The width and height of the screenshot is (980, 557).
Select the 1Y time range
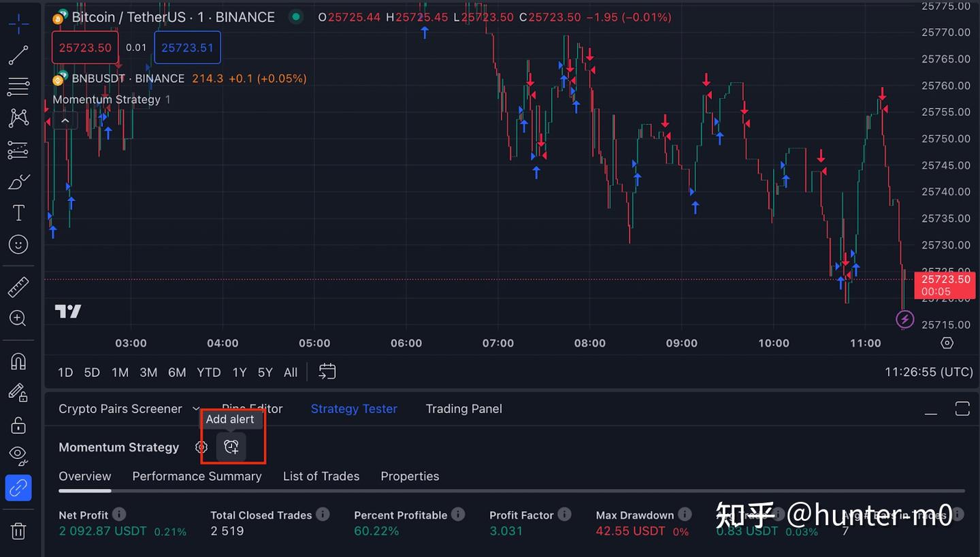tap(239, 372)
